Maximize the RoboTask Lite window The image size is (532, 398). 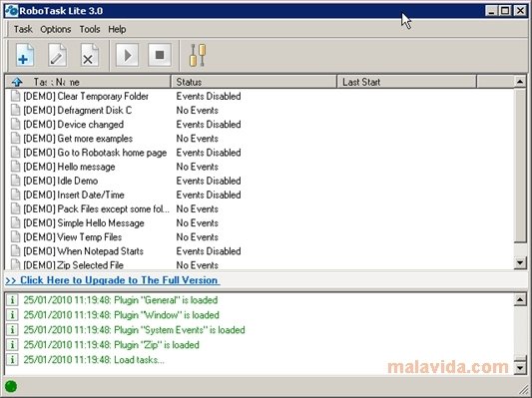505,11
